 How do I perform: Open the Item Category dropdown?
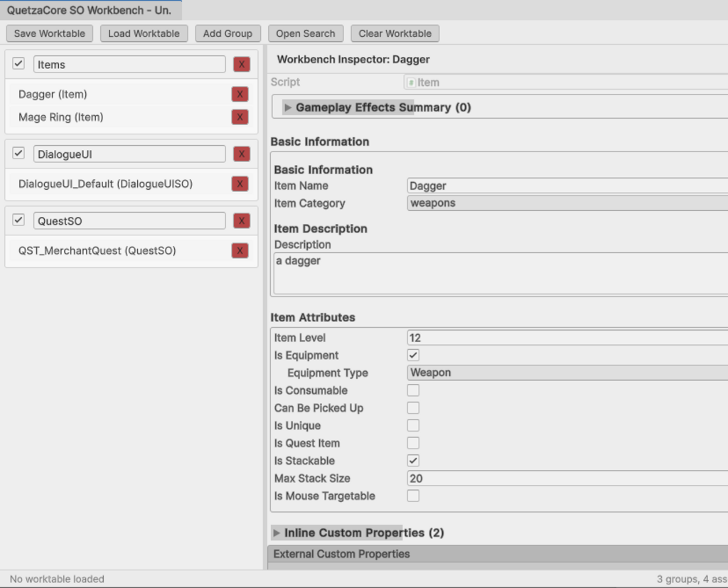click(x=567, y=203)
